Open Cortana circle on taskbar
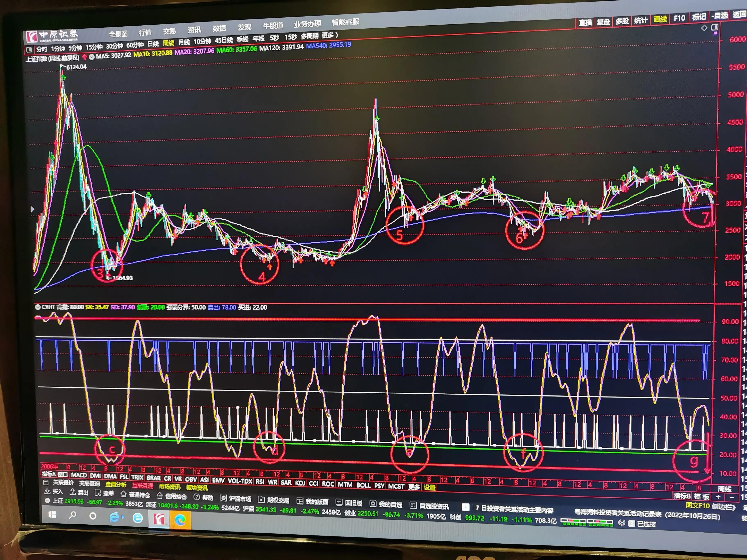 click(x=93, y=516)
